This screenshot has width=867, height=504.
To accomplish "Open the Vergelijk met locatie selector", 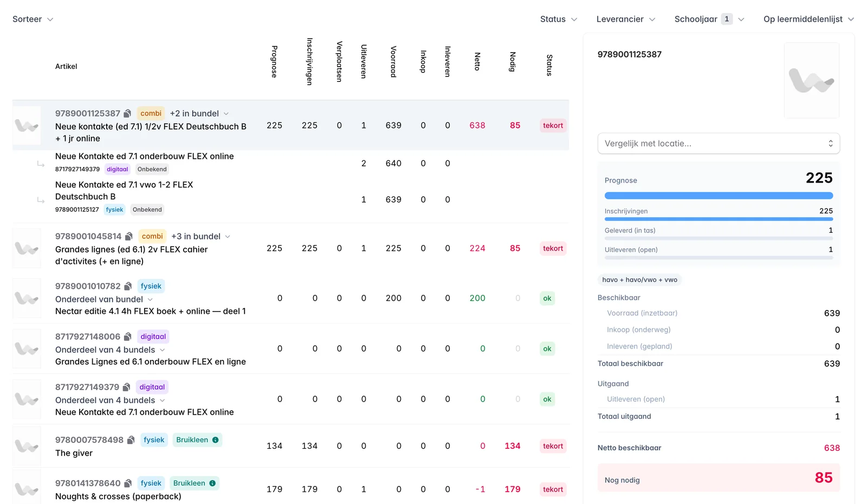I will coord(719,144).
